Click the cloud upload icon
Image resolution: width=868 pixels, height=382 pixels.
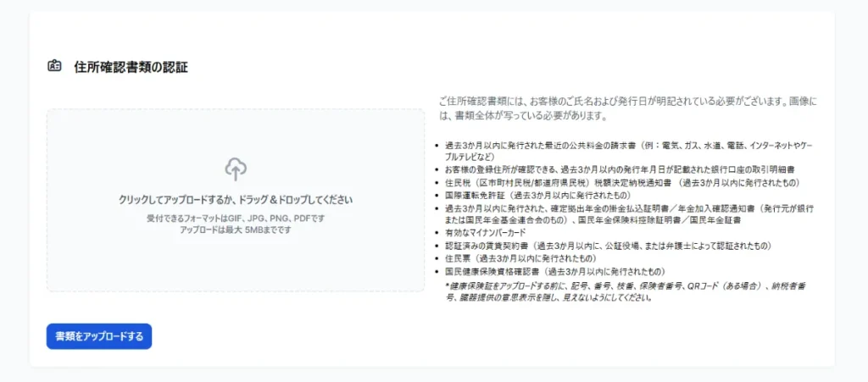(x=236, y=169)
